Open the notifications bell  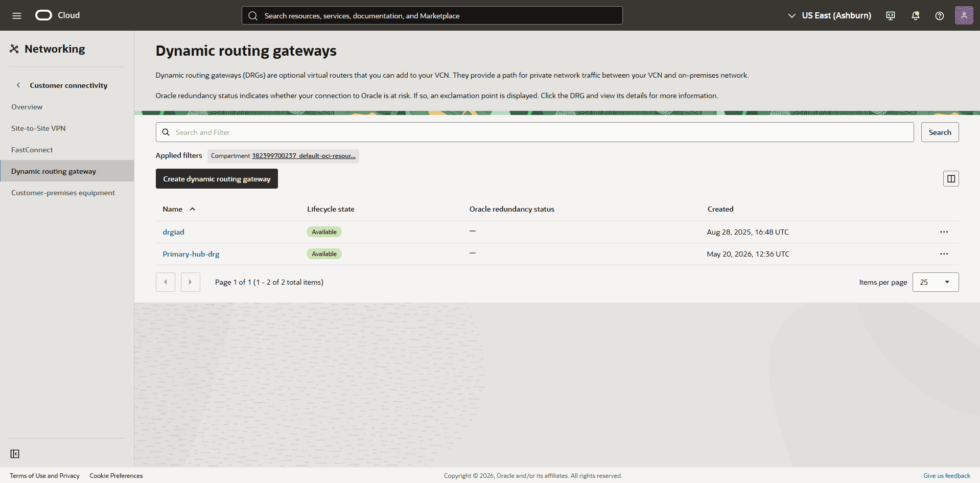point(915,16)
